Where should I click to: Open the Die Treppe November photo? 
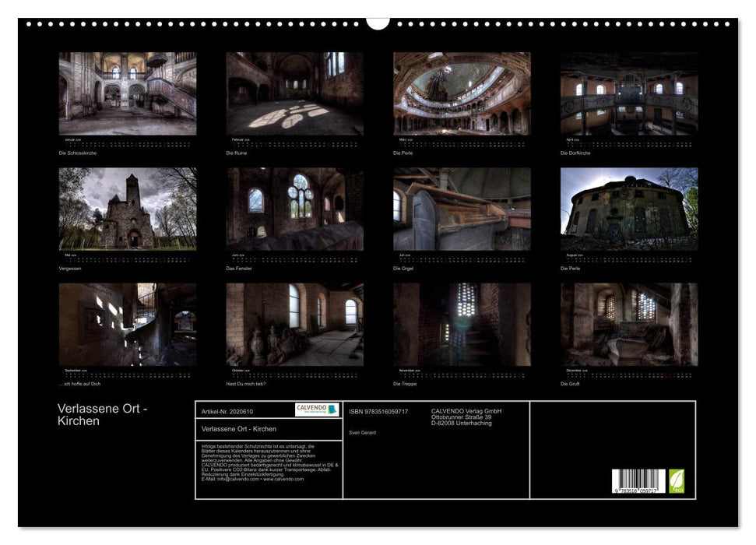coord(462,324)
